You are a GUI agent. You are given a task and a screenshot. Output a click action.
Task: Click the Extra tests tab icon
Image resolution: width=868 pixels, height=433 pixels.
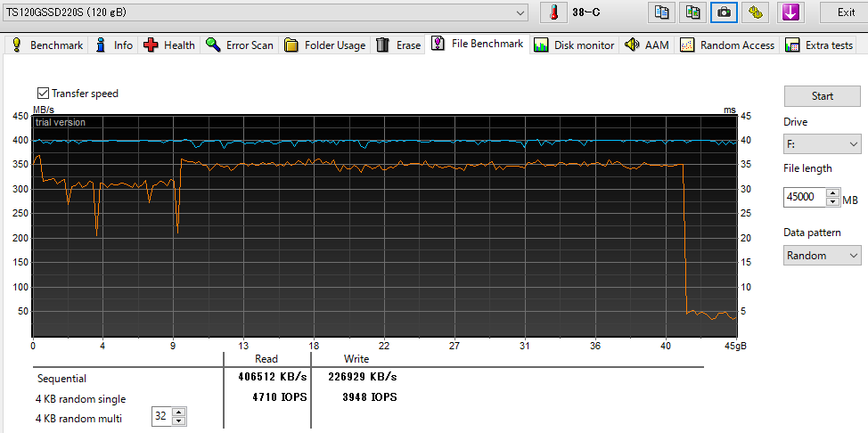click(792, 45)
